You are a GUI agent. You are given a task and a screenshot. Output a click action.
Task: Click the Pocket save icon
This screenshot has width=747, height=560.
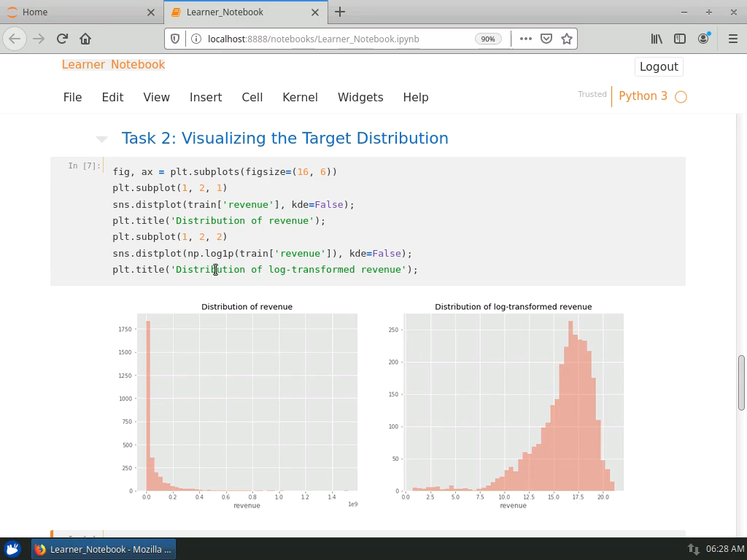pyautogui.click(x=546, y=39)
